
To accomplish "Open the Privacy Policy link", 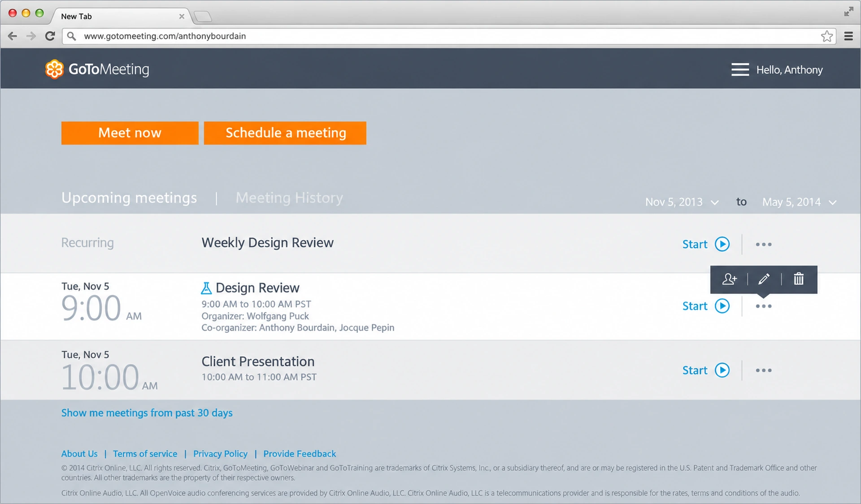I will pyautogui.click(x=220, y=453).
